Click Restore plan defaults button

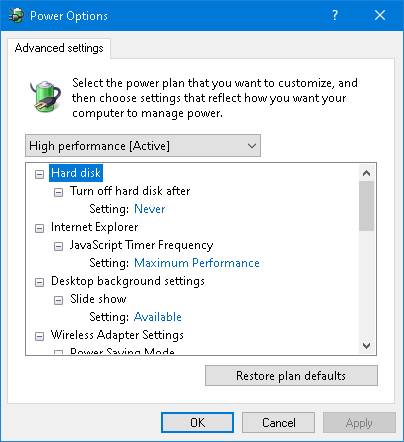291,376
